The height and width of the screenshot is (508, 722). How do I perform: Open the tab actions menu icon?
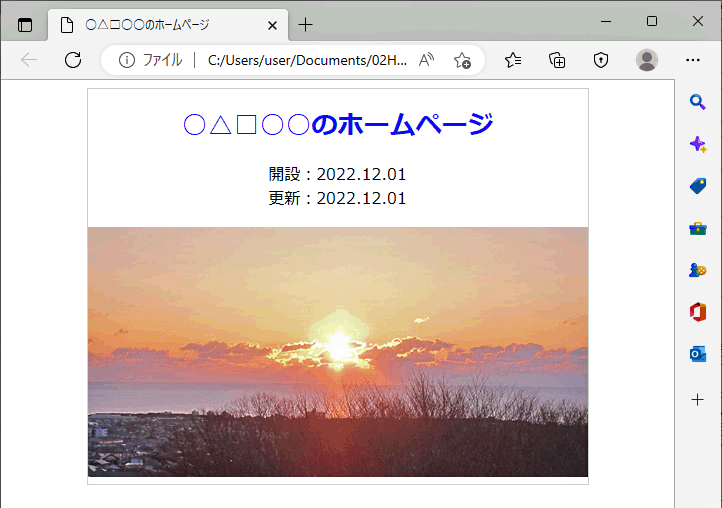25,25
